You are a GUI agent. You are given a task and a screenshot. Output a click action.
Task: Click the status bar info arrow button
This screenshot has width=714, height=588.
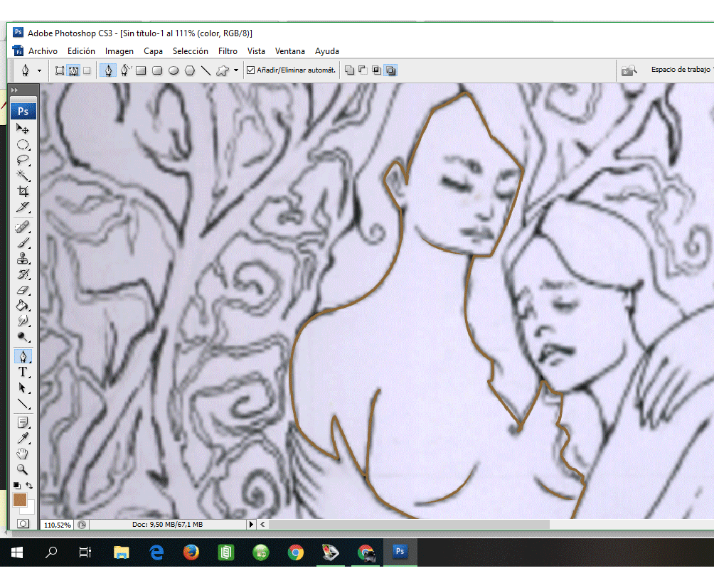250,524
